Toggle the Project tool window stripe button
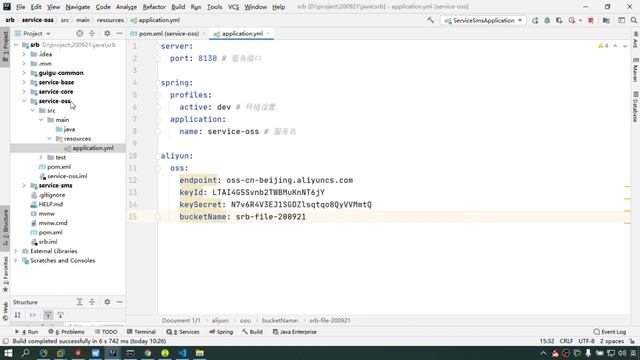The width and height of the screenshot is (640, 360). click(5, 46)
